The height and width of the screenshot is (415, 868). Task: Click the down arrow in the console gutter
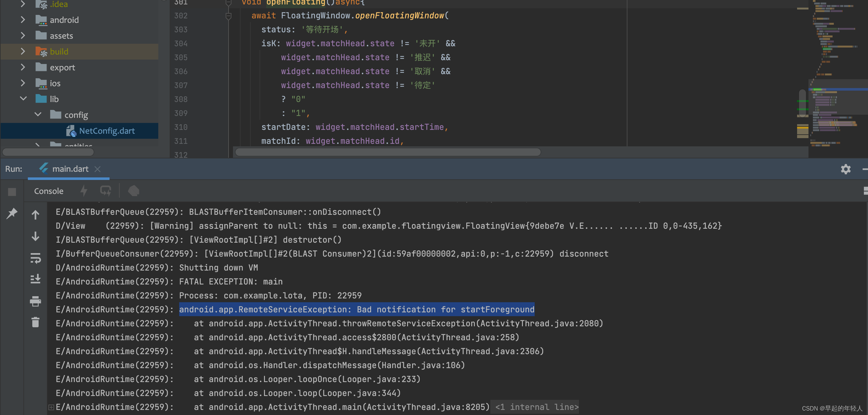(35, 236)
